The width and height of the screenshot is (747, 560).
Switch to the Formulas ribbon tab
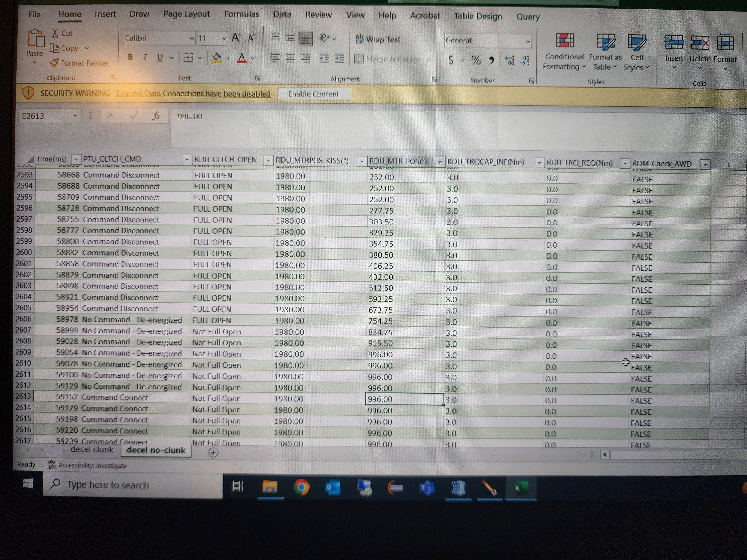[242, 14]
